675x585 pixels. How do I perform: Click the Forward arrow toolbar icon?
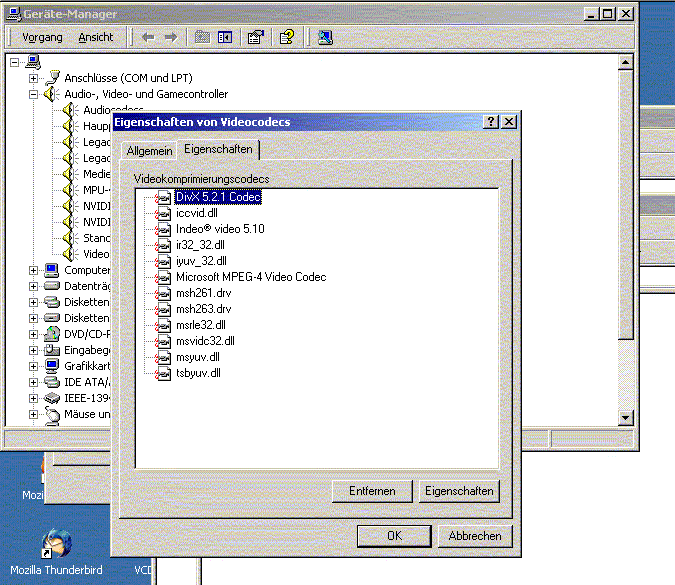point(171,38)
